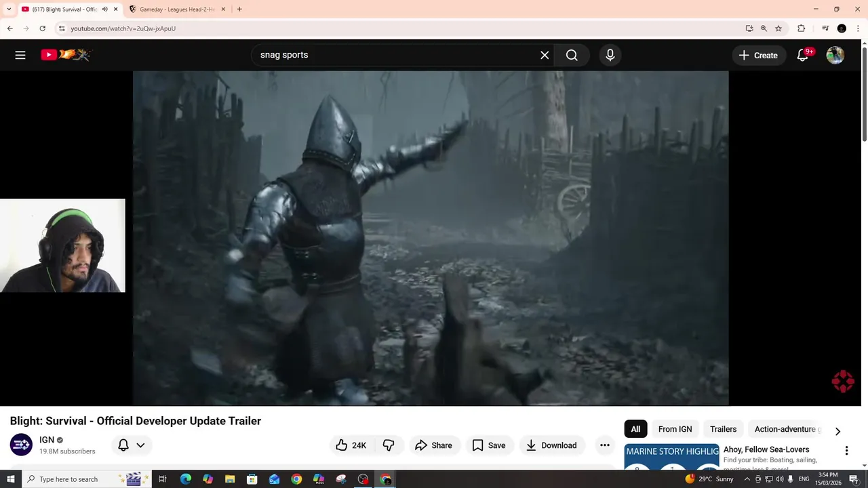Go back to the previous page
Image resolution: width=868 pixels, height=488 pixels.
[x=9, y=28]
